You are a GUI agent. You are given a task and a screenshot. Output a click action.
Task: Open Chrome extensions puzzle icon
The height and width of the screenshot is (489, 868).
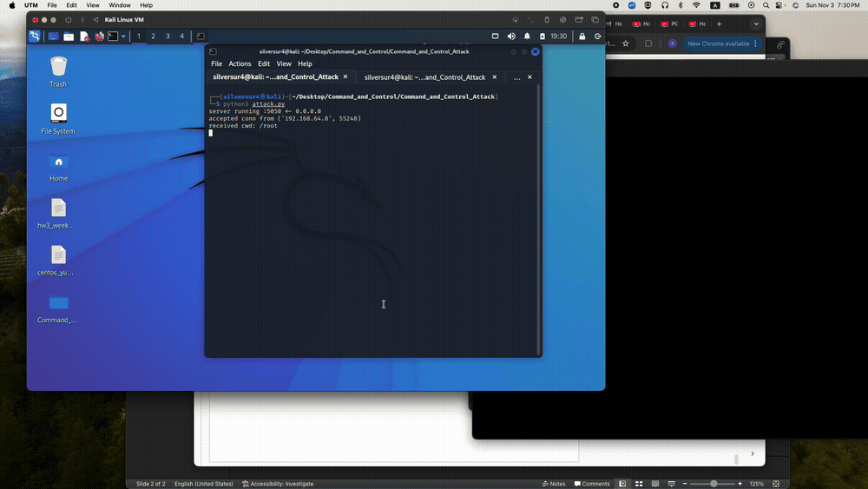pyautogui.click(x=648, y=43)
